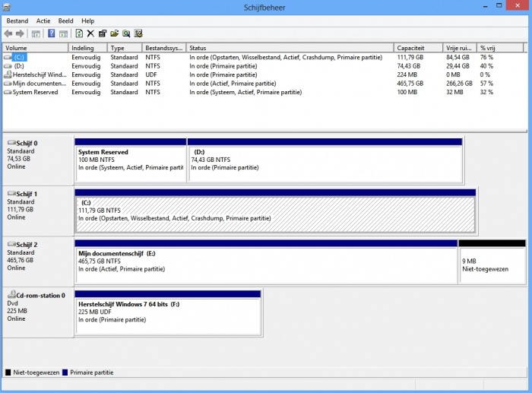This screenshot has height=393, width=532.
Task: Select the Mijn documentenschijf (E:) partition
Action: click(x=266, y=264)
